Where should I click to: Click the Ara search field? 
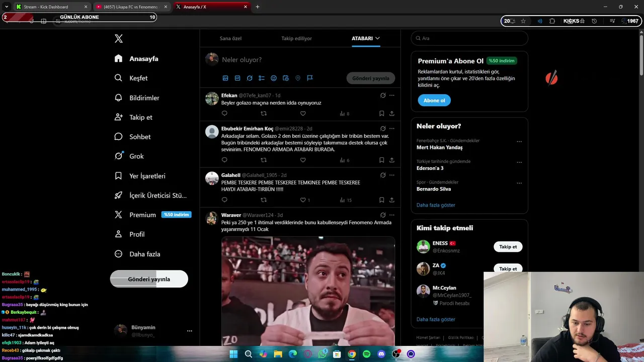[469, 38]
